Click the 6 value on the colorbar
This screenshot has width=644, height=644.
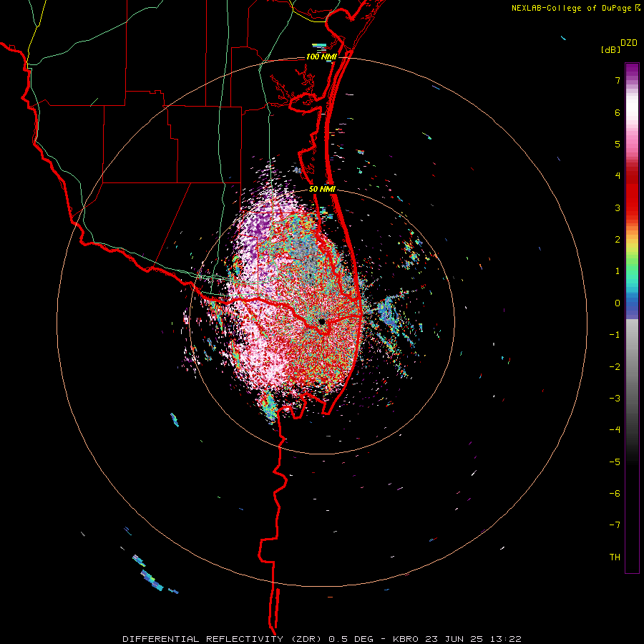(618, 112)
